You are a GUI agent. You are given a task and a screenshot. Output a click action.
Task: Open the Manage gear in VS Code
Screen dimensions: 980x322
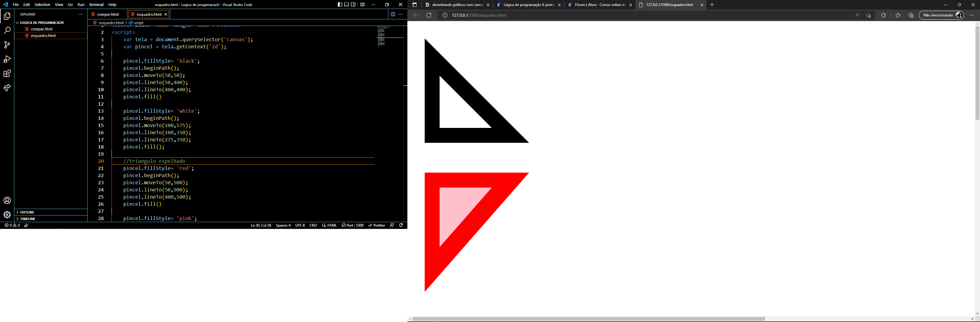7,215
